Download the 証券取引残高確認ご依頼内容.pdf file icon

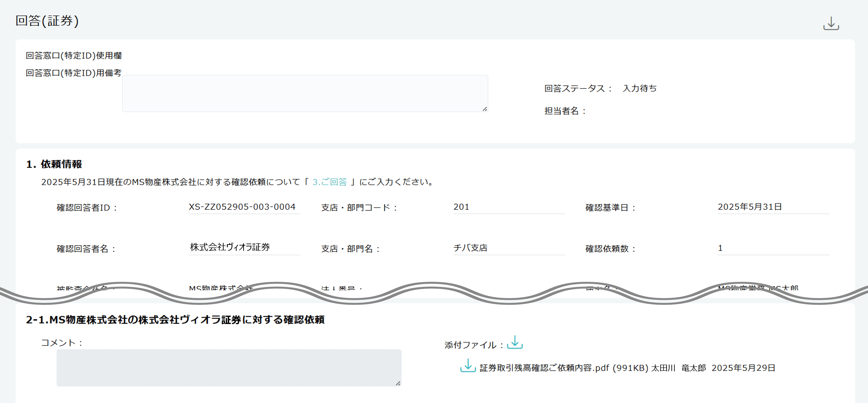(x=468, y=366)
